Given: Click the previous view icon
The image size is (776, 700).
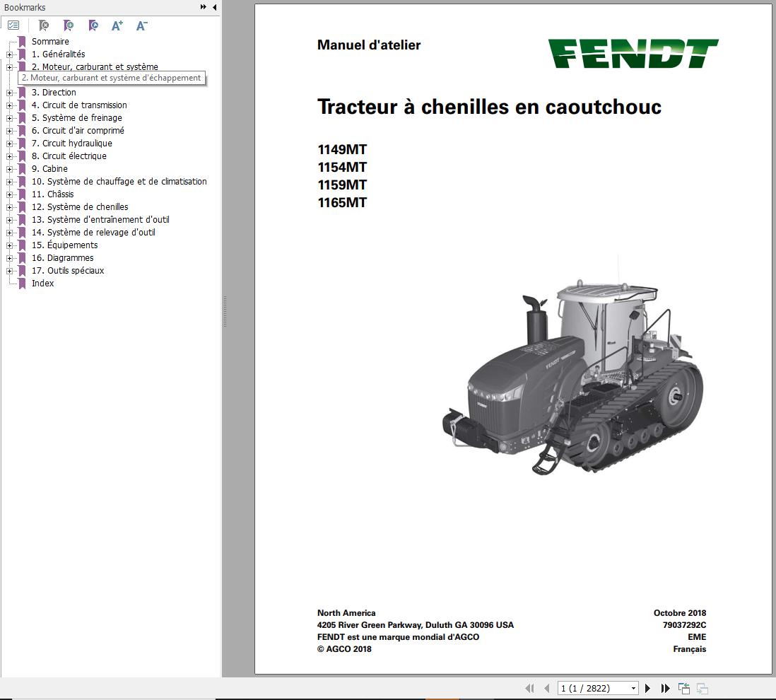Looking at the screenshot, I should coord(684,688).
